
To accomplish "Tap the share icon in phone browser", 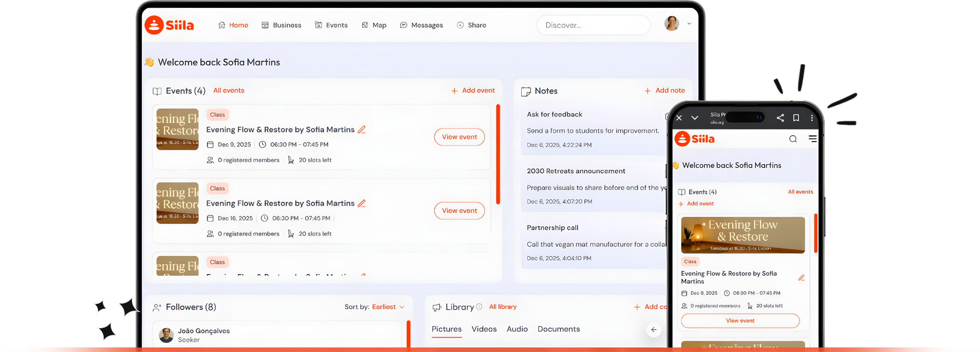I will (780, 118).
